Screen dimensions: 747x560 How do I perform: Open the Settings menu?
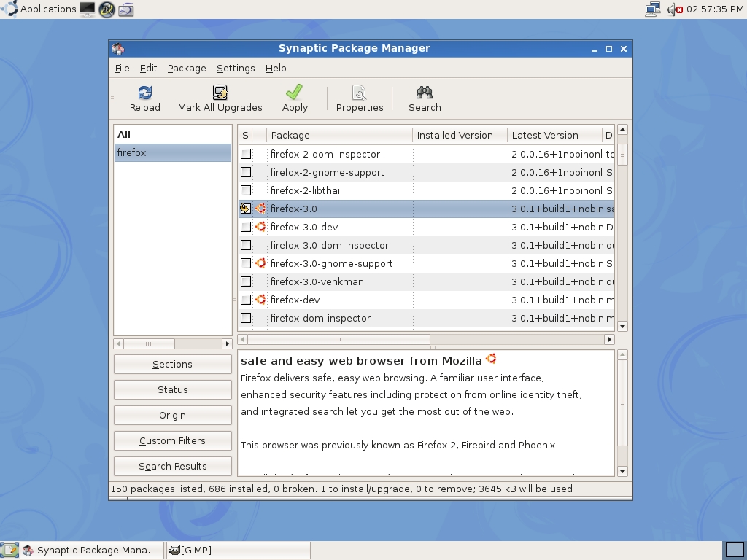click(x=236, y=68)
